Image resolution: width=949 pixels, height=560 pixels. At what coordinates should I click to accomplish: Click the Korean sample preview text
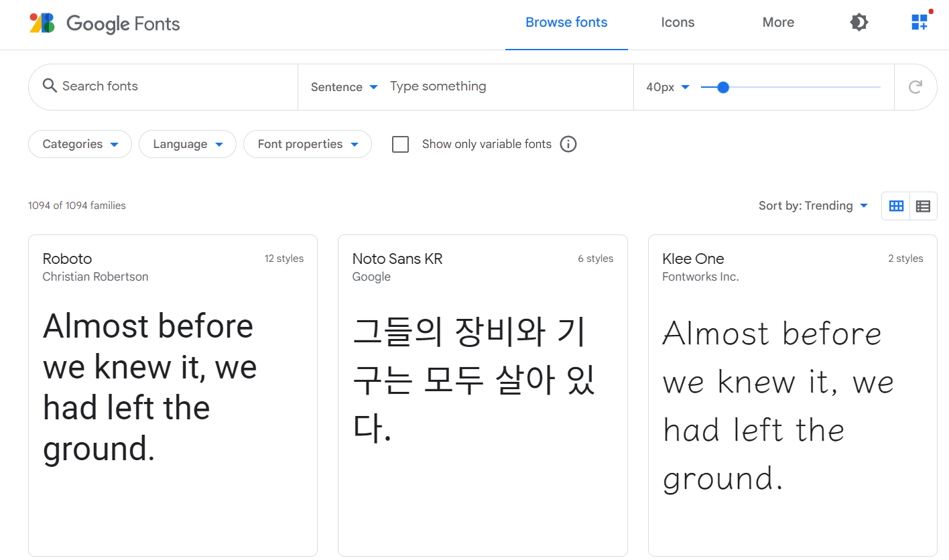pos(474,380)
